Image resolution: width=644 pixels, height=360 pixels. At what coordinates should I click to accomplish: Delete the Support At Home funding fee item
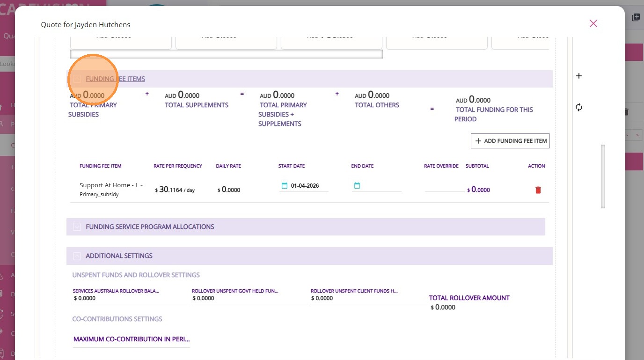[538, 190]
